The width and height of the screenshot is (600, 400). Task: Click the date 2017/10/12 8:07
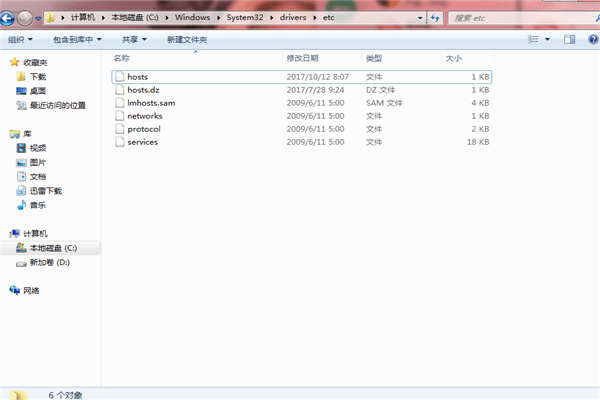click(x=318, y=77)
